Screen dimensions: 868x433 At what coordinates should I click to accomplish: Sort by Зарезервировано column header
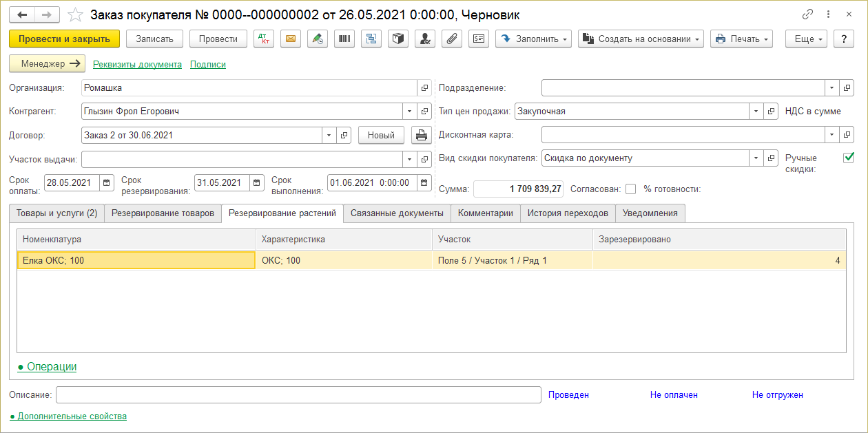pos(719,240)
